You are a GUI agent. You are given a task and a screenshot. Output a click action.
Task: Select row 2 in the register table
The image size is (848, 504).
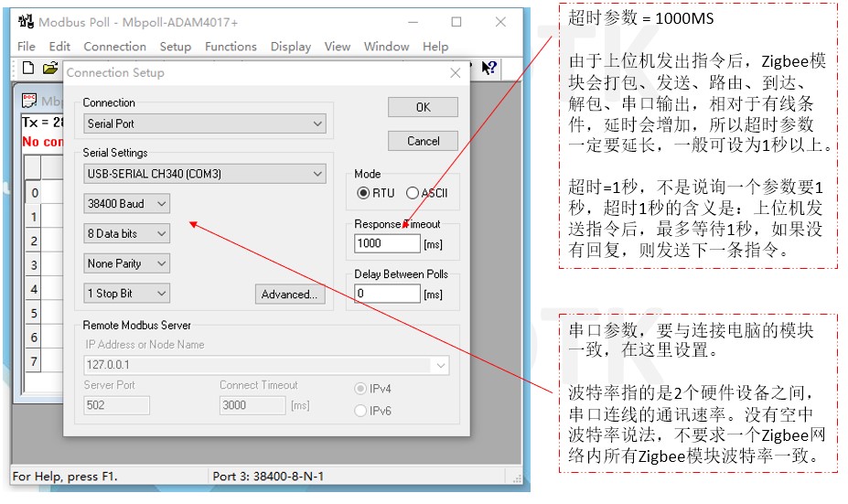[34, 241]
